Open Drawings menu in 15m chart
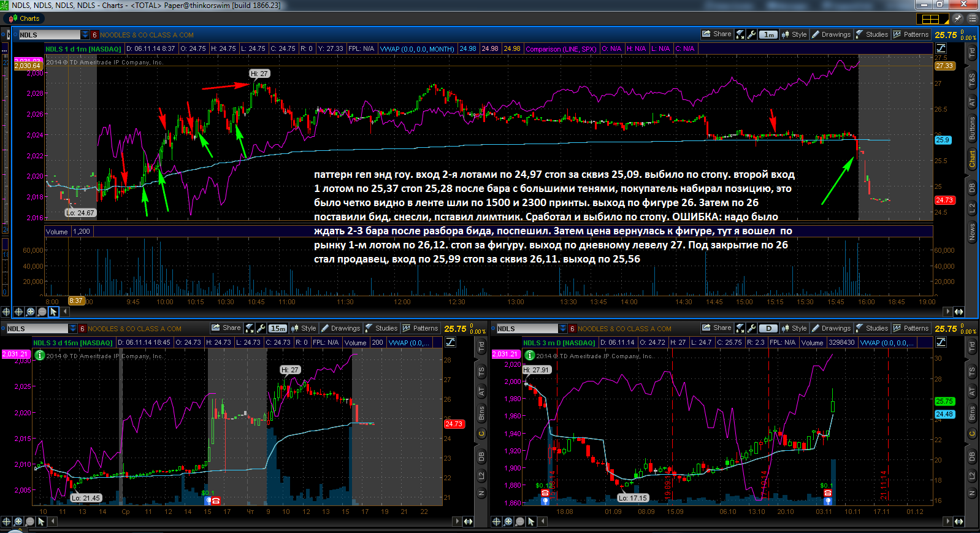The width and height of the screenshot is (980, 533). click(340, 328)
